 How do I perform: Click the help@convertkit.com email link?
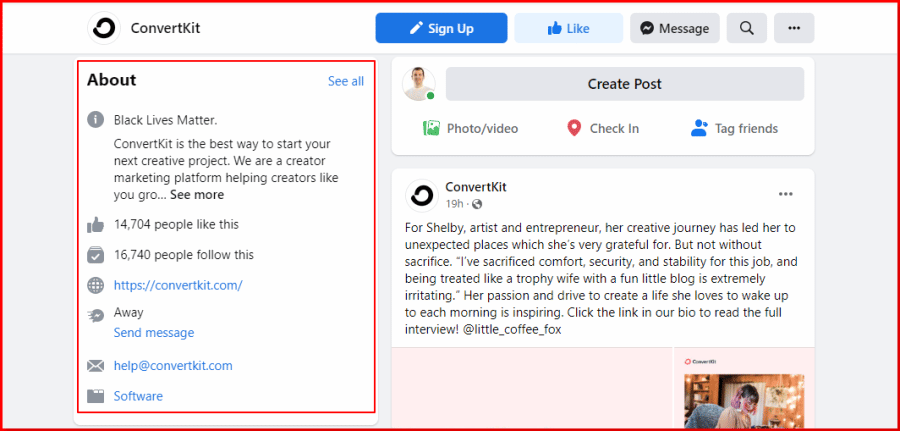pos(173,366)
